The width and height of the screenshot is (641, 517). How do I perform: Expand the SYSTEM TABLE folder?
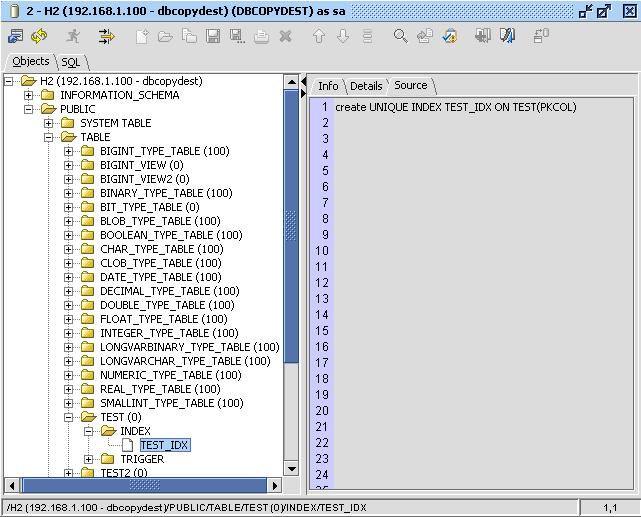(x=49, y=124)
